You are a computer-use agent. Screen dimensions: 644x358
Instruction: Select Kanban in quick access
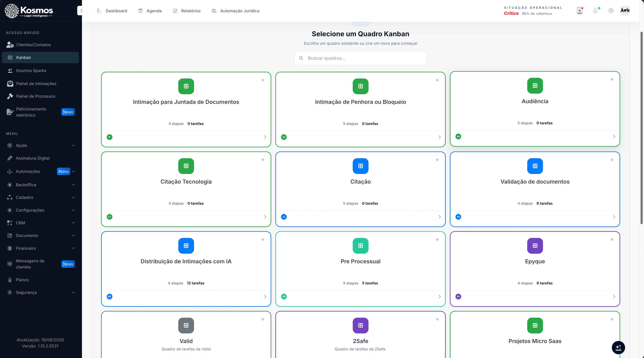(41, 58)
